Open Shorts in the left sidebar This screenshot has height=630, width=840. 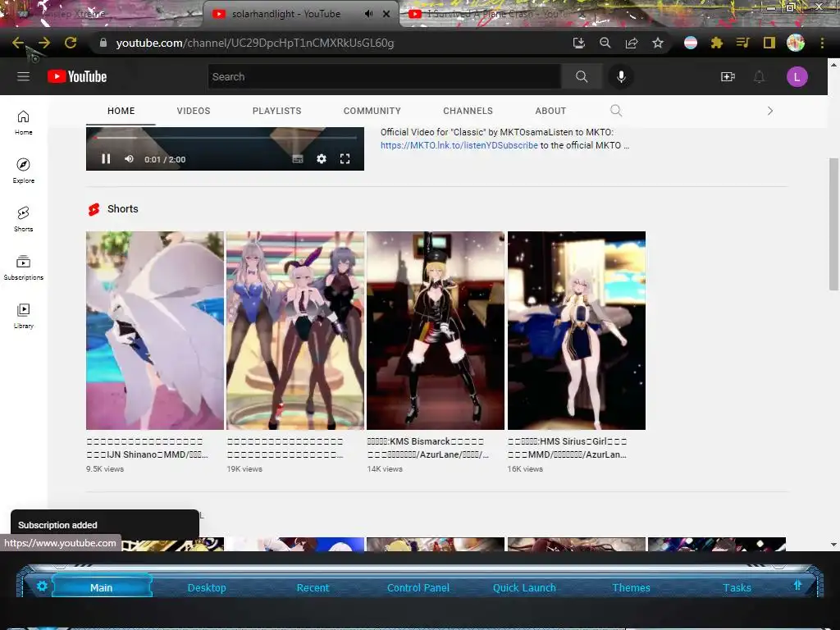(x=23, y=219)
